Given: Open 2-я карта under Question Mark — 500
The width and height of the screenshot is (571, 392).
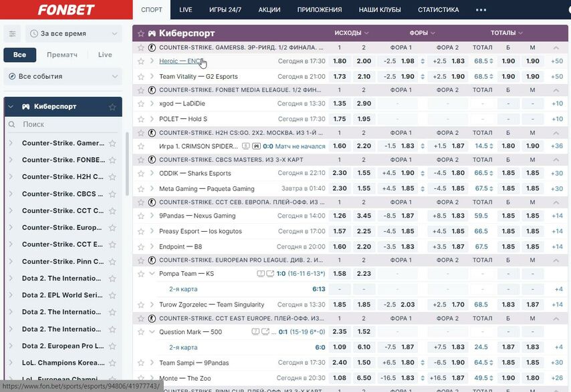Looking at the screenshot, I should tap(183, 347).
